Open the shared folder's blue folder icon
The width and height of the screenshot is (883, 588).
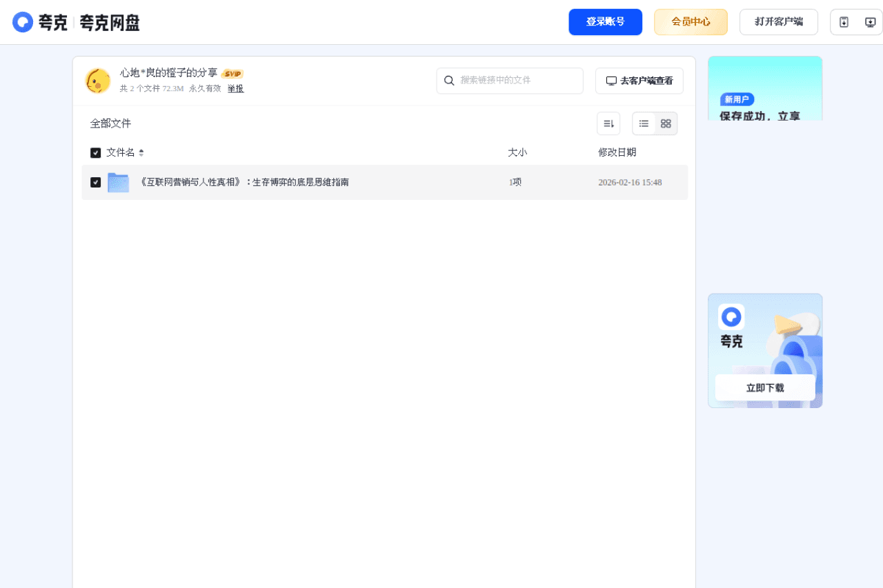pyautogui.click(x=118, y=182)
